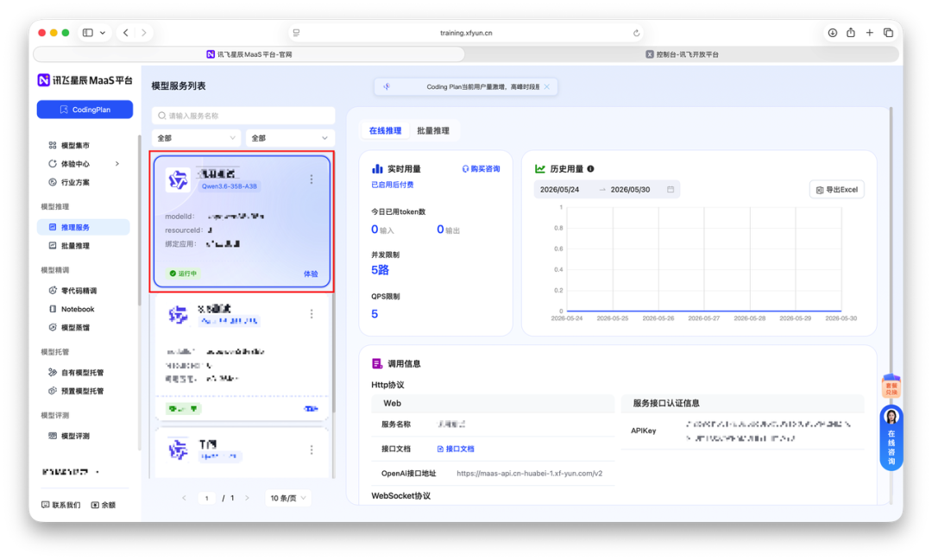This screenshot has width=932, height=560.
Task: Click the 模型评测 sidebar icon
Action: (x=53, y=436)
